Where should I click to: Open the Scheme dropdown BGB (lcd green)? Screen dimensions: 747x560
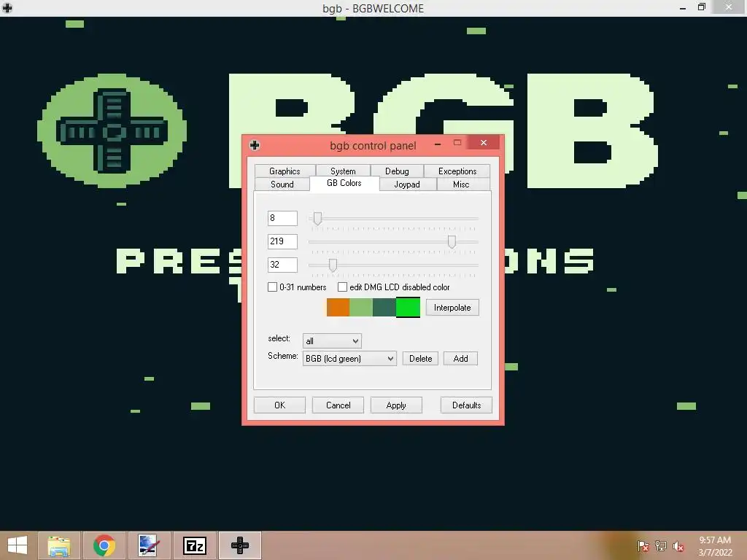[349, 359]
